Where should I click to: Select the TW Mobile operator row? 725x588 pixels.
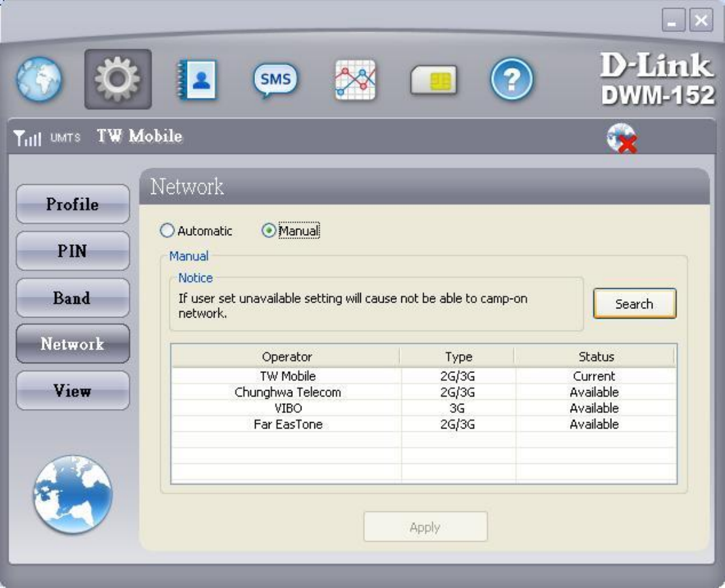click(x=424, y=376)
